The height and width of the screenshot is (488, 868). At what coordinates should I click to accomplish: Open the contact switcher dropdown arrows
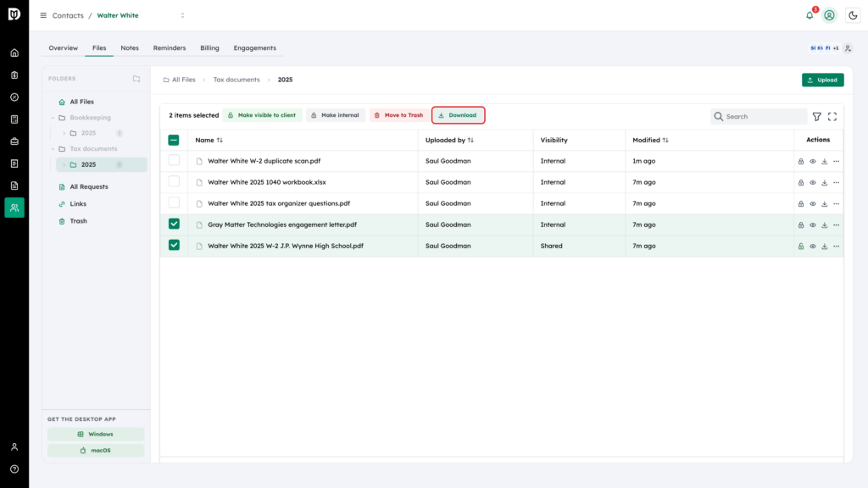click(183, 15)
